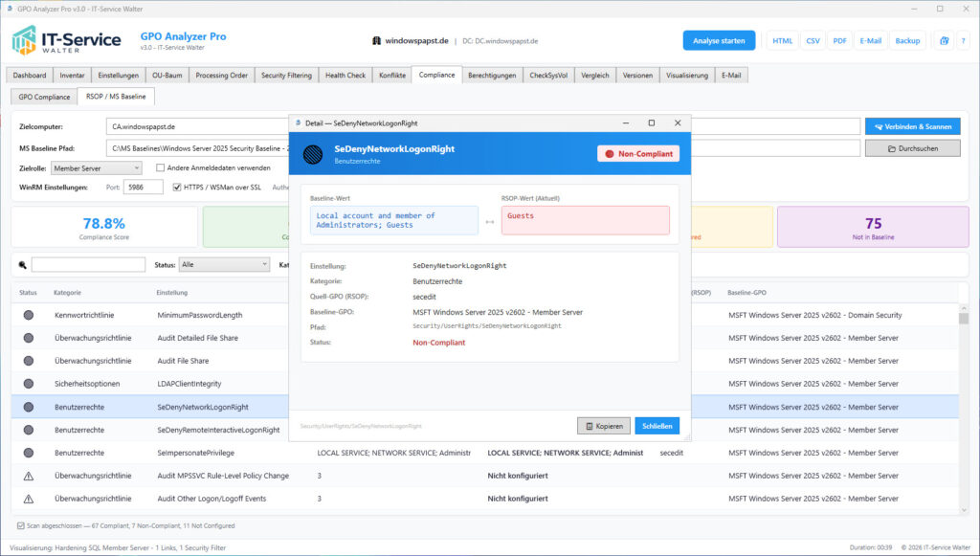Click the search magnifier icon above the results list
This screenshot has height=556, width=980.
23,263
